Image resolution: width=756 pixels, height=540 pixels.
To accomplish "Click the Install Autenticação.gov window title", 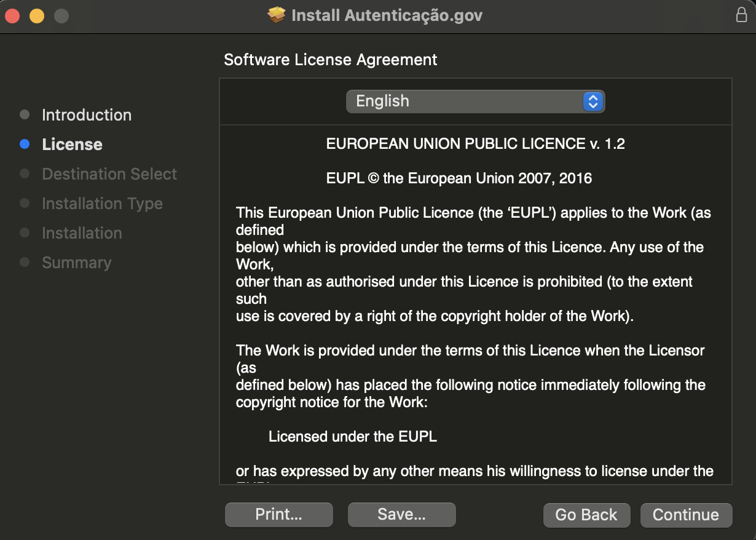I will point(387,15).
